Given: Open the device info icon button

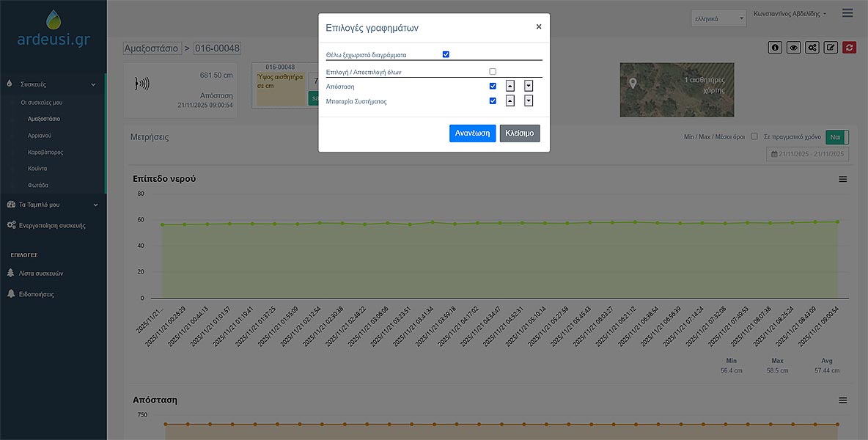Looking at the screenshot, I should [775, 48].
